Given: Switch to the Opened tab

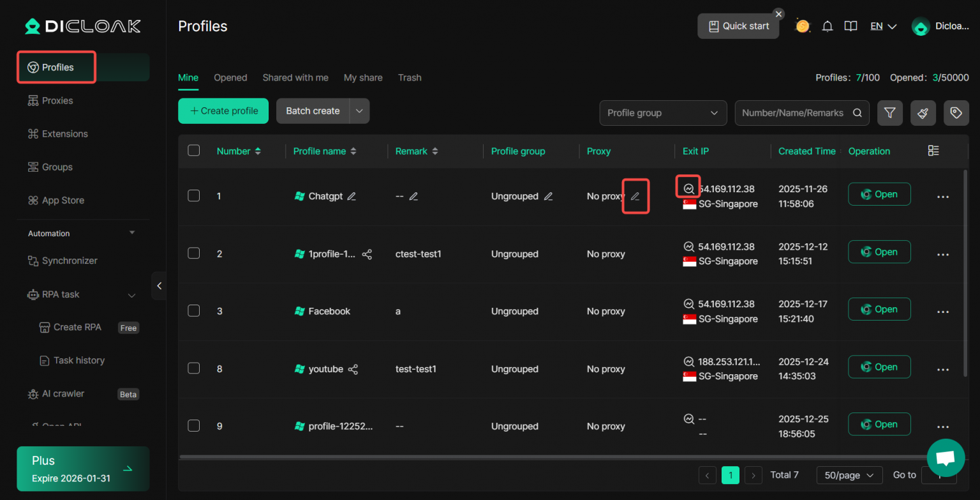Looking at the screenshot, I should pyautogui.click(x=230, y=78).
